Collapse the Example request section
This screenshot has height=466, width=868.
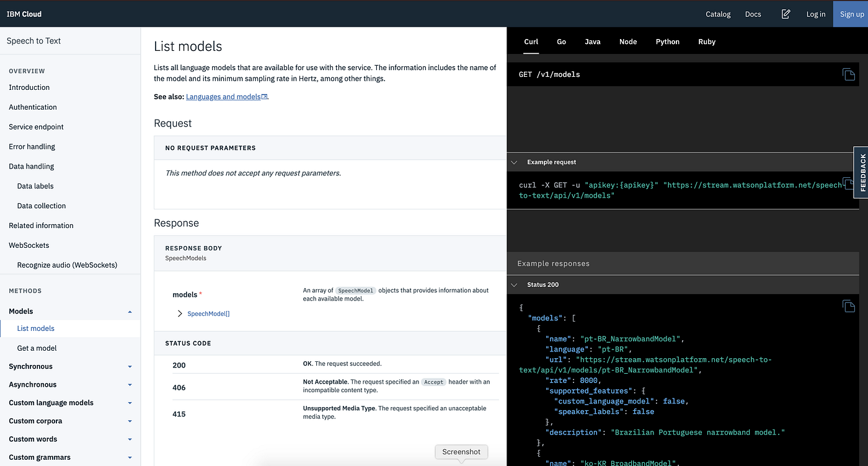(514, 162)
